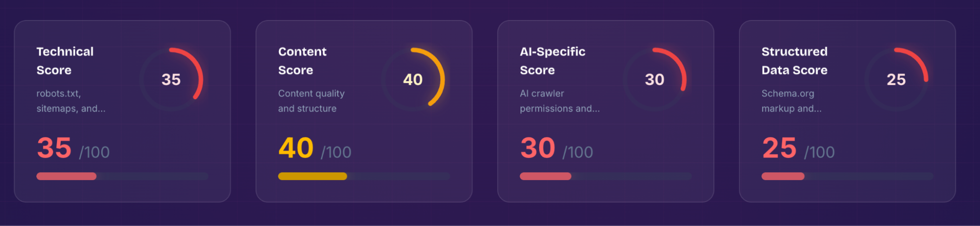The height and width of the screenshot is (226, 980).
Task: Open the AI-Specific Score card title
Action: [553, 61]
